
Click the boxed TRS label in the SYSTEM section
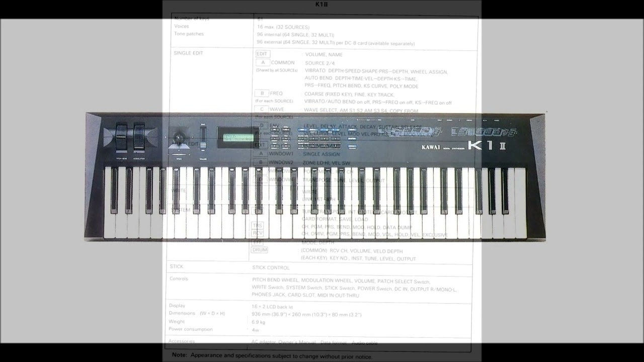258,226
